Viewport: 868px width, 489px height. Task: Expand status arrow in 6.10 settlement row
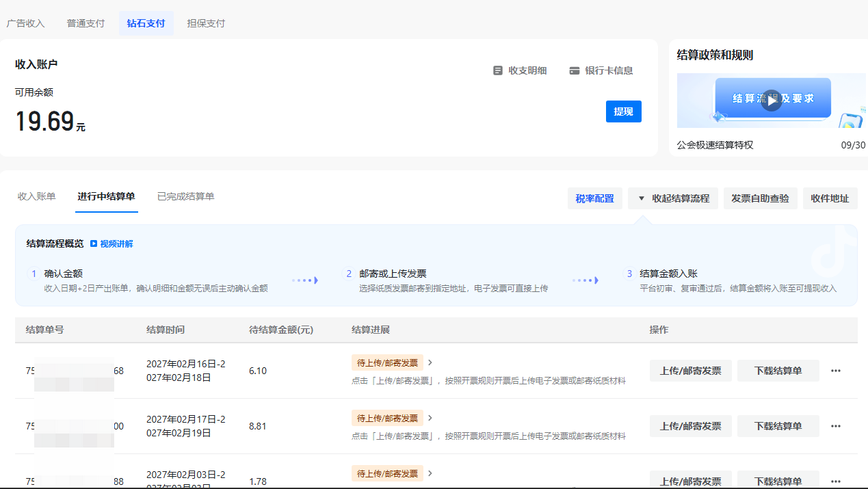430,362
